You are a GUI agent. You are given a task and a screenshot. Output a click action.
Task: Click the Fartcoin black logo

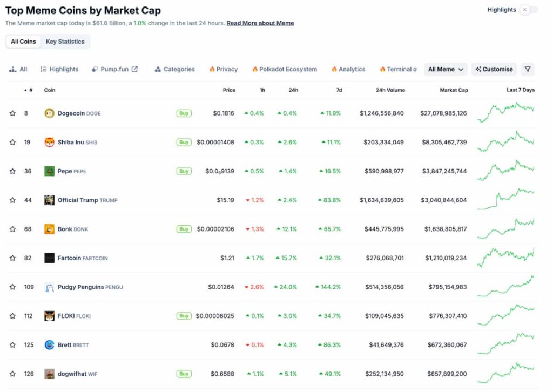coord(49,258)
